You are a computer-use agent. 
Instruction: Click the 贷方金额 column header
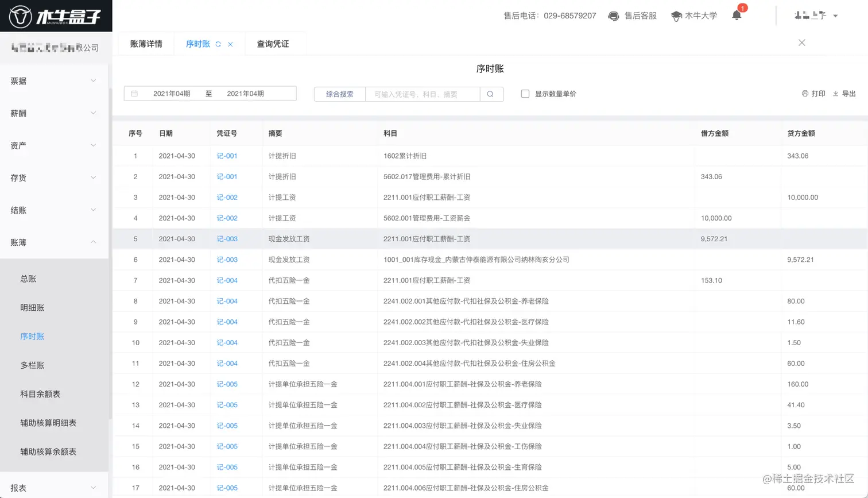(801, 133)
